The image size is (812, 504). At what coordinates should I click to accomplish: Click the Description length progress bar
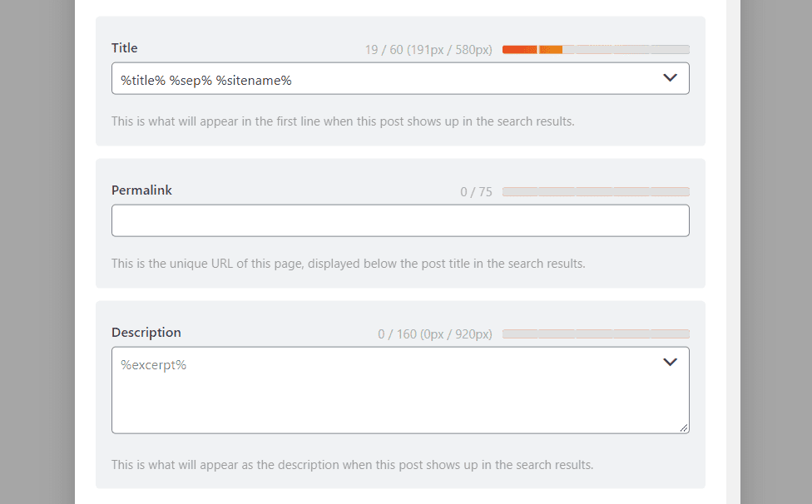[x=595, y=334]
